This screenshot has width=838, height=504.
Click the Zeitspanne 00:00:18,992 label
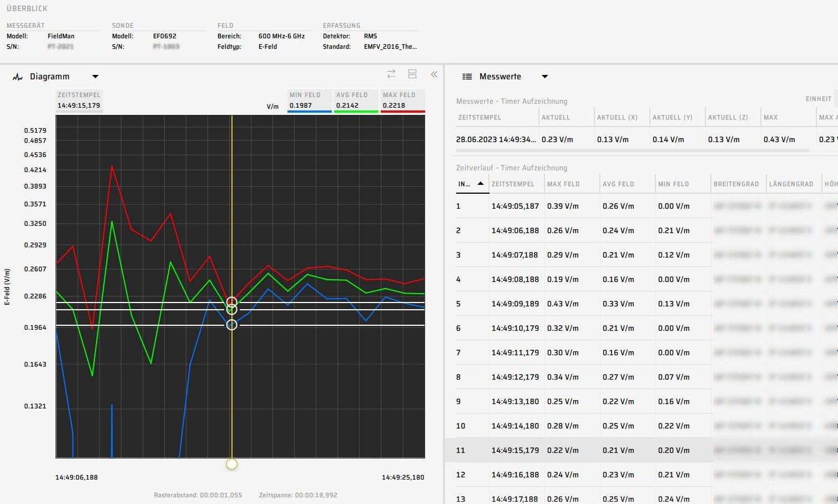[298, 495]
